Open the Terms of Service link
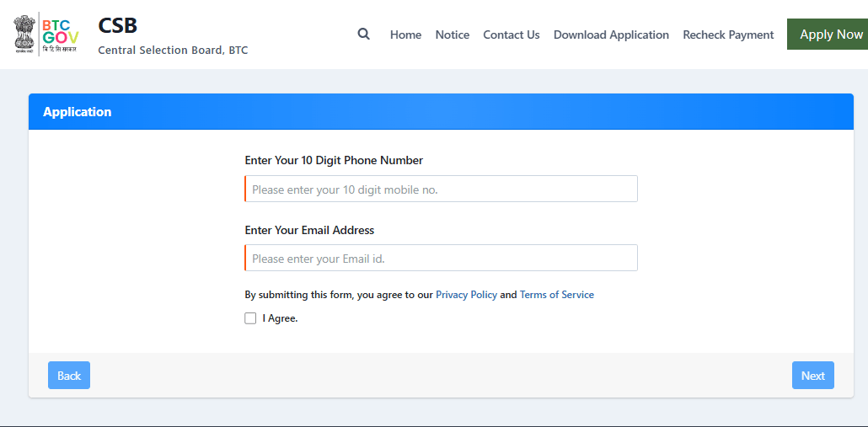The height and width of the screenshot is (427, 868). (x=556, y=295)
